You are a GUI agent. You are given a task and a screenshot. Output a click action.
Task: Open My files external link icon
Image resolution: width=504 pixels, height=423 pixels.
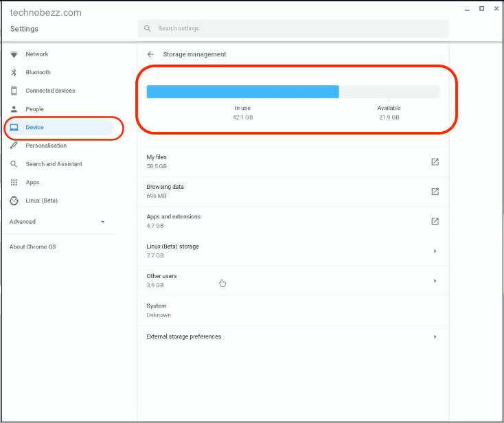[x=435, y=161]
